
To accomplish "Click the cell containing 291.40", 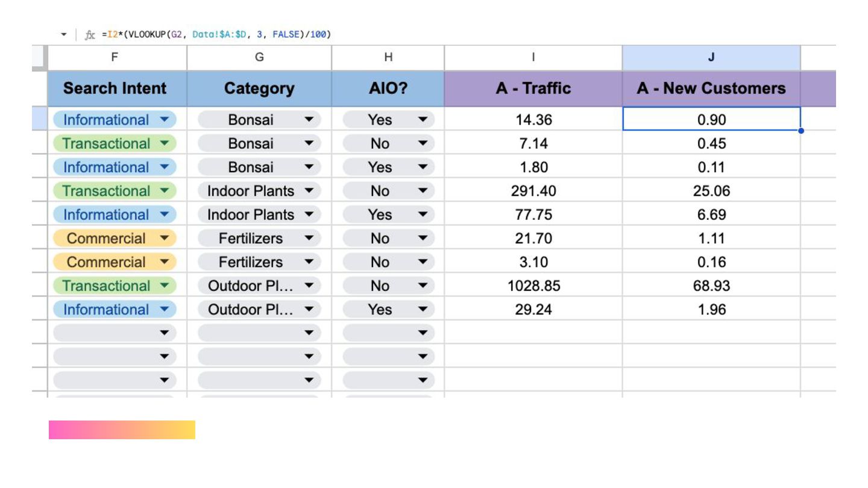I will click(533, 192).
